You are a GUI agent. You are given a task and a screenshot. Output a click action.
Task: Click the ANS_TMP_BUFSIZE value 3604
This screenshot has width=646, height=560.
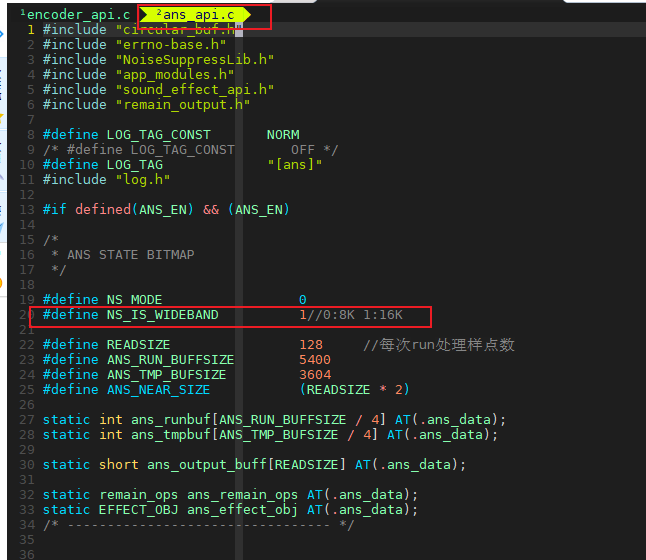click(x=315, y=374)
